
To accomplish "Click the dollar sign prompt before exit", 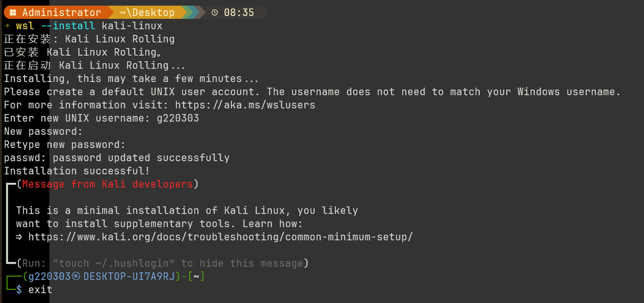I will tap(19, 290).
